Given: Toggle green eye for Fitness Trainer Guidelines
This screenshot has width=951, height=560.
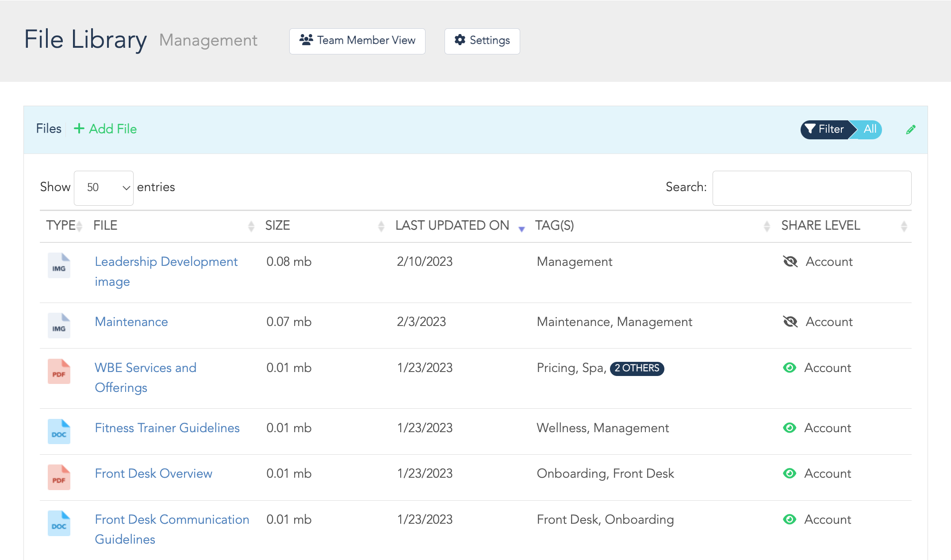Looking at the screenshot, I should coord(790,428).
